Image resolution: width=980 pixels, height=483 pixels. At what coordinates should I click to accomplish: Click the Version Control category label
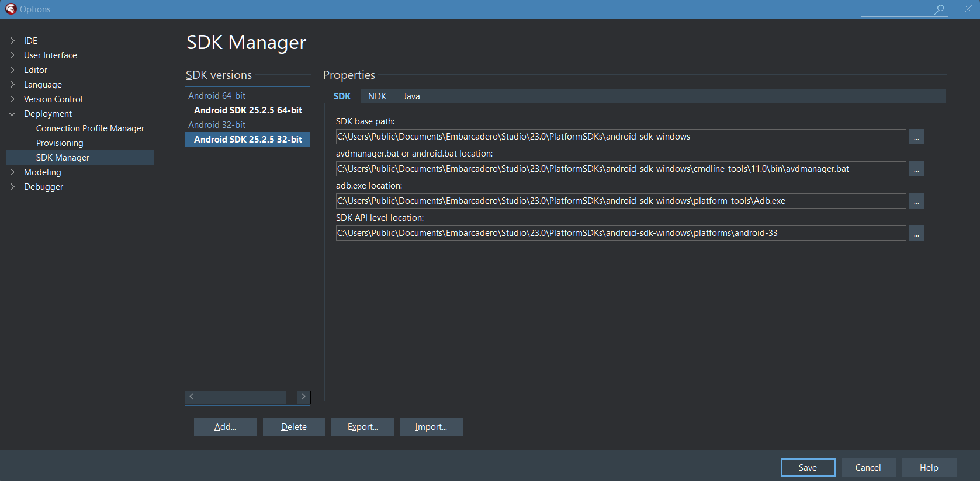tap(53, 99)
